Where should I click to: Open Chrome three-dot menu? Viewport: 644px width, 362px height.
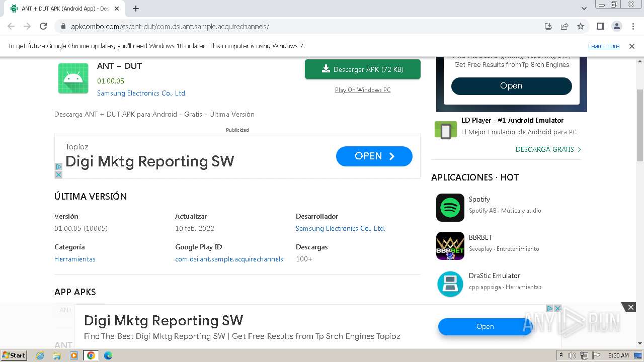pyautogui.click(x=633, y=26)
